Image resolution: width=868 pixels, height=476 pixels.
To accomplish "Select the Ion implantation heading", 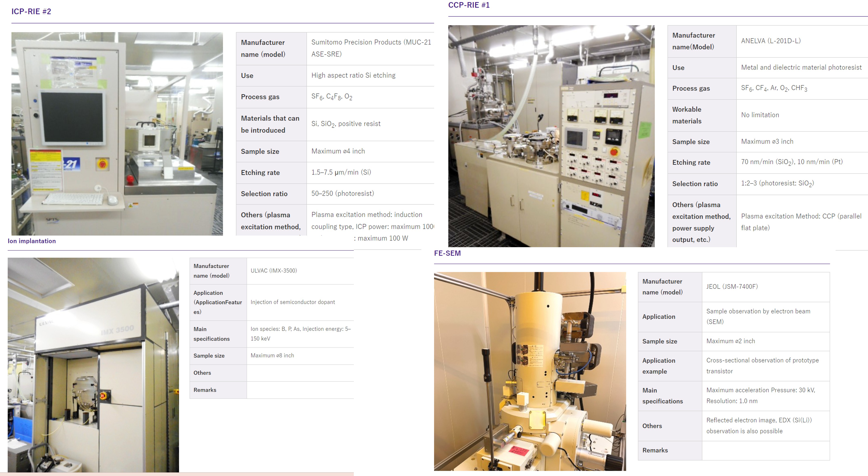I will coord(32,241).
